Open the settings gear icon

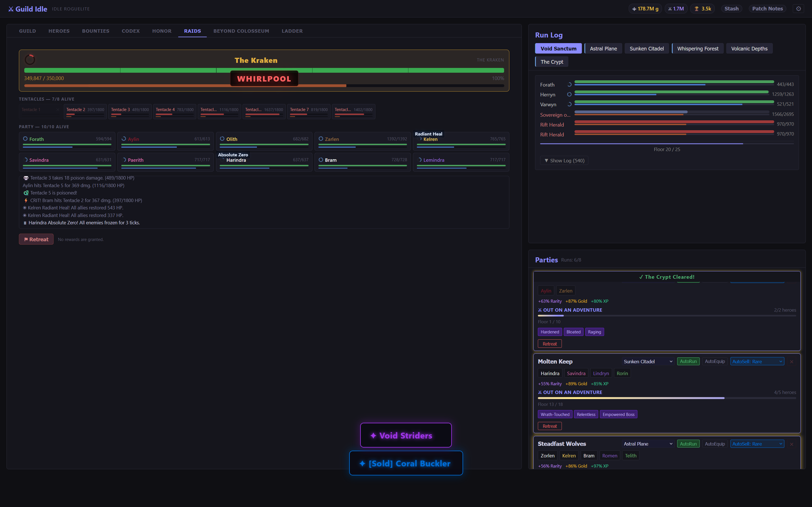click(x=798, y=9)
